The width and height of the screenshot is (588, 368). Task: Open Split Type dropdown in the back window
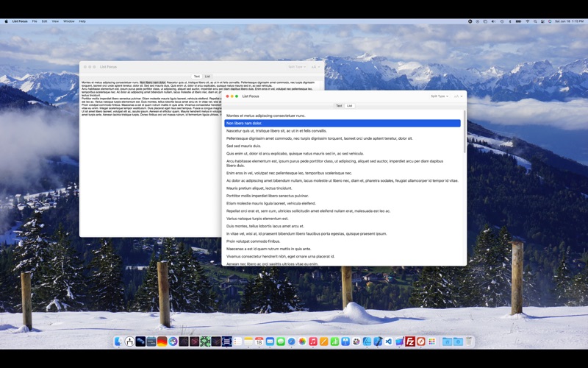tap(297, 67)
